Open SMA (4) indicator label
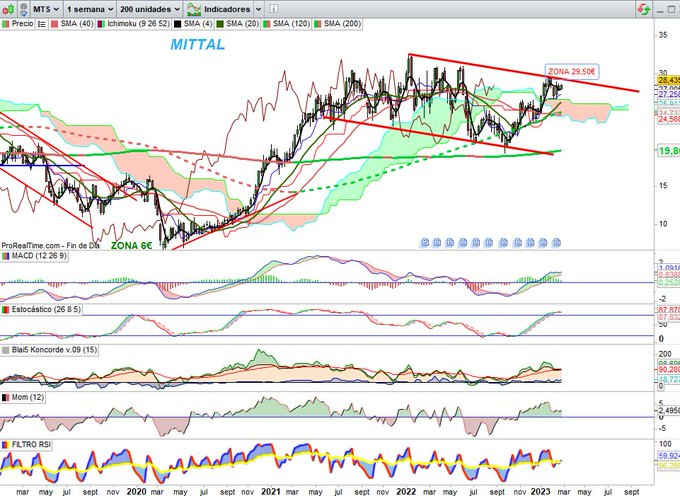680x496 pixels. click(198, 24)
